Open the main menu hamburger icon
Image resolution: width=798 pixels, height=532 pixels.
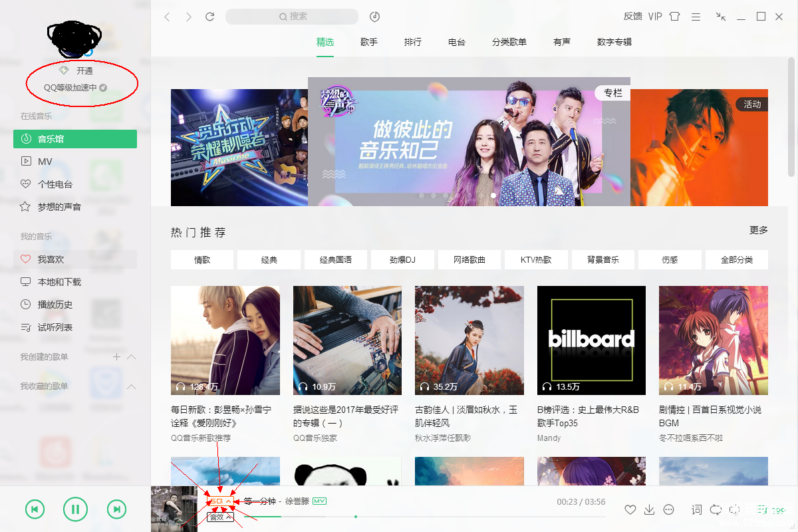(x=696, y=17)
